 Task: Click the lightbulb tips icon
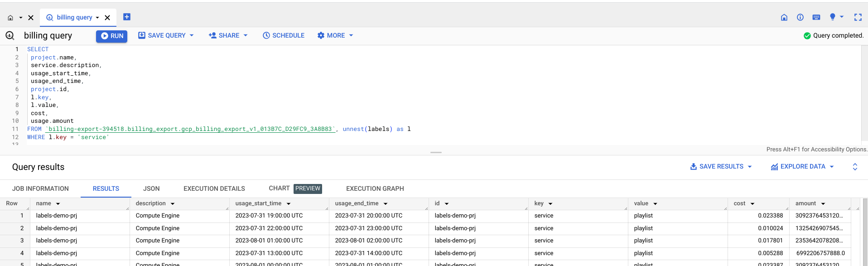coord(832,17)
